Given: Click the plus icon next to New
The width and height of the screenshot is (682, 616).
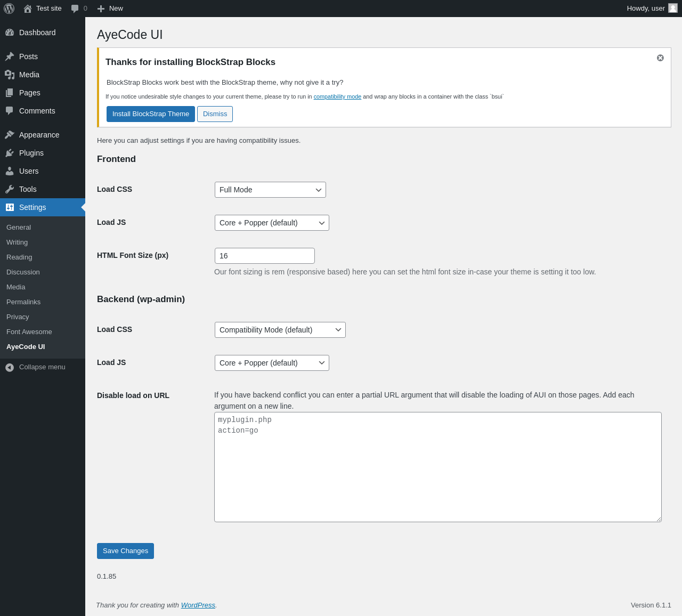Looking at the screenshot, I should click(101, 9).
